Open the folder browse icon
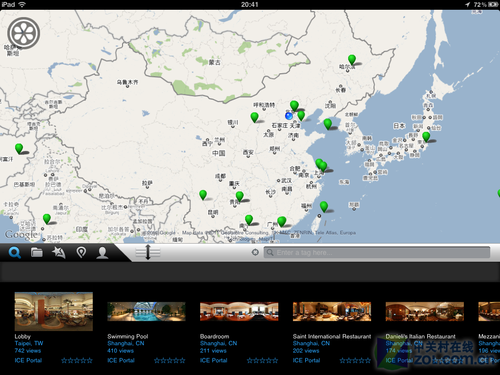Image resolution: width=500 pixels, height=375 pixels. 37,253
